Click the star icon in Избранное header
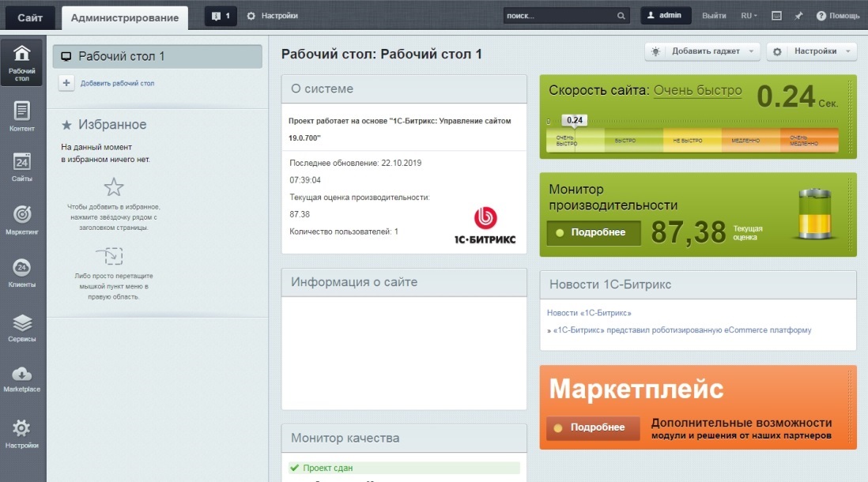868x482 pixels. point(66,125)
